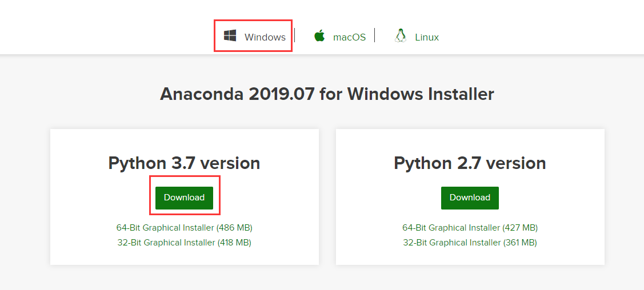
Task: Select the Windows tab label
Action: (x=265, y=37)
